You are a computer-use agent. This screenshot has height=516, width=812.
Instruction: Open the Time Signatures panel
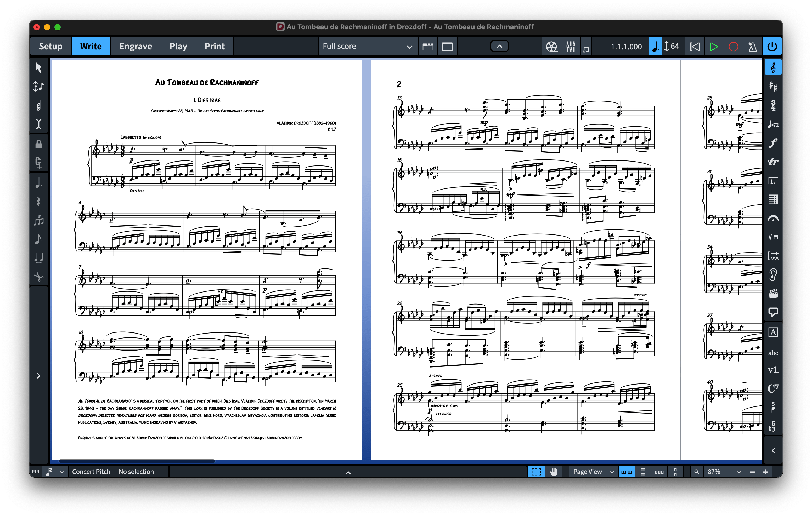pyautogui.click(x=773, y=106)
